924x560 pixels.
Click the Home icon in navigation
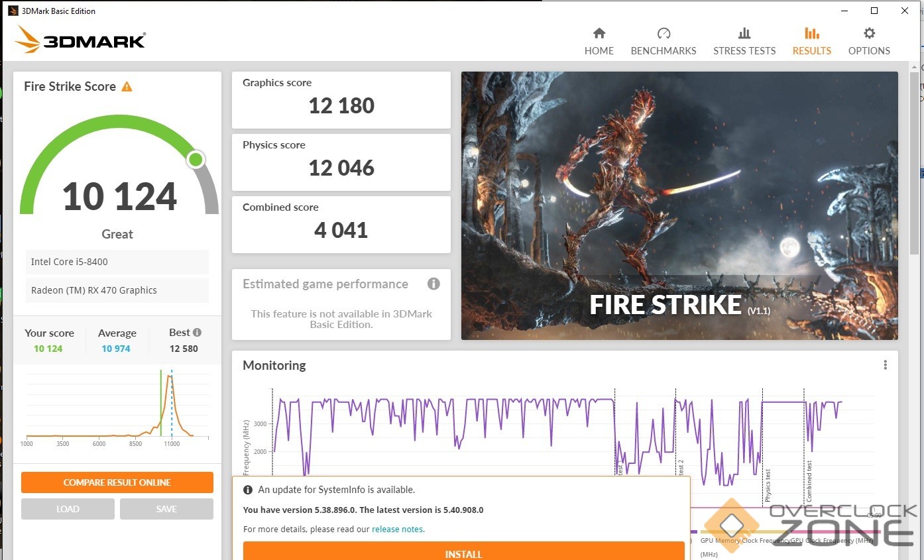pyautogui.click(x=599, y=34)
